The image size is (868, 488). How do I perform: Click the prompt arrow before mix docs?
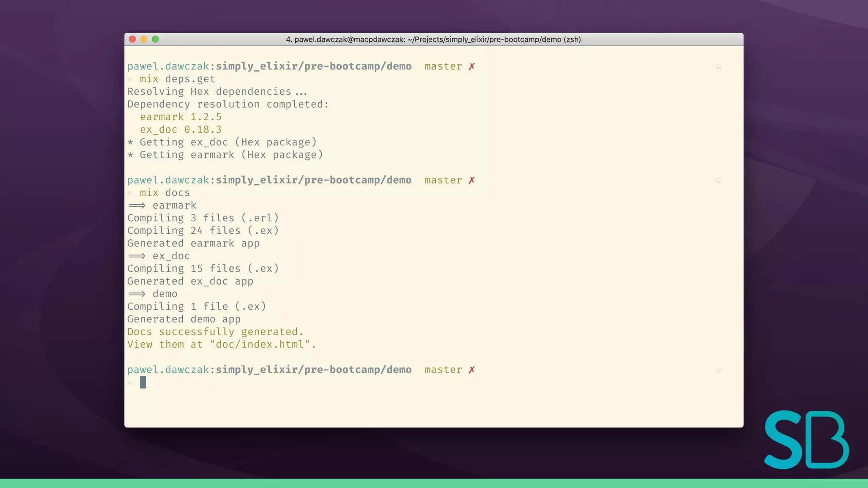click(x=131, y=193)
